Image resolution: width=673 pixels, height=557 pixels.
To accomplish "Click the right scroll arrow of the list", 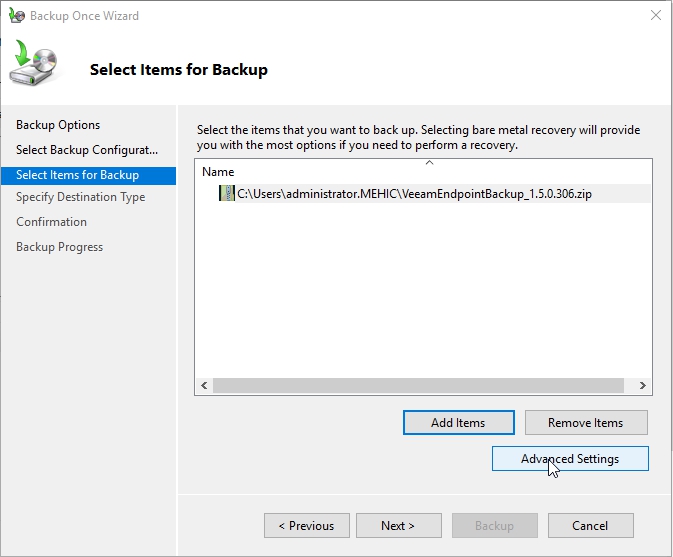I will pos(643,385).
